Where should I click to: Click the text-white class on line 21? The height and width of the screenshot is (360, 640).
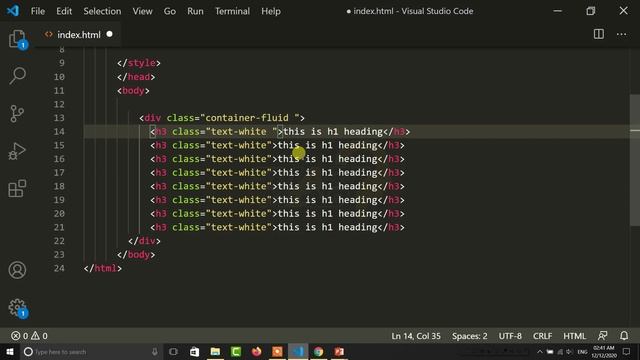(239, 227)
